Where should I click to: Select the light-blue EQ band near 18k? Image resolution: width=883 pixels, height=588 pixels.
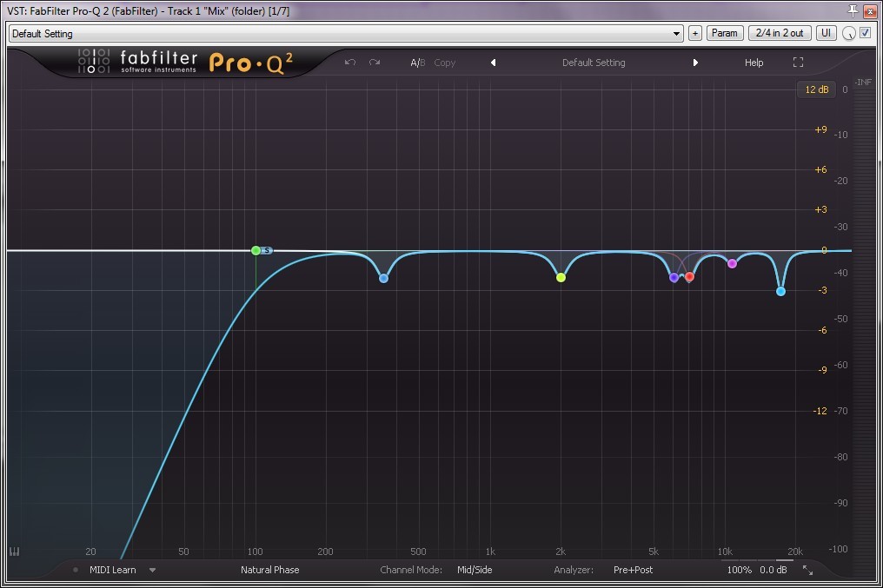[x=780, y=292]
